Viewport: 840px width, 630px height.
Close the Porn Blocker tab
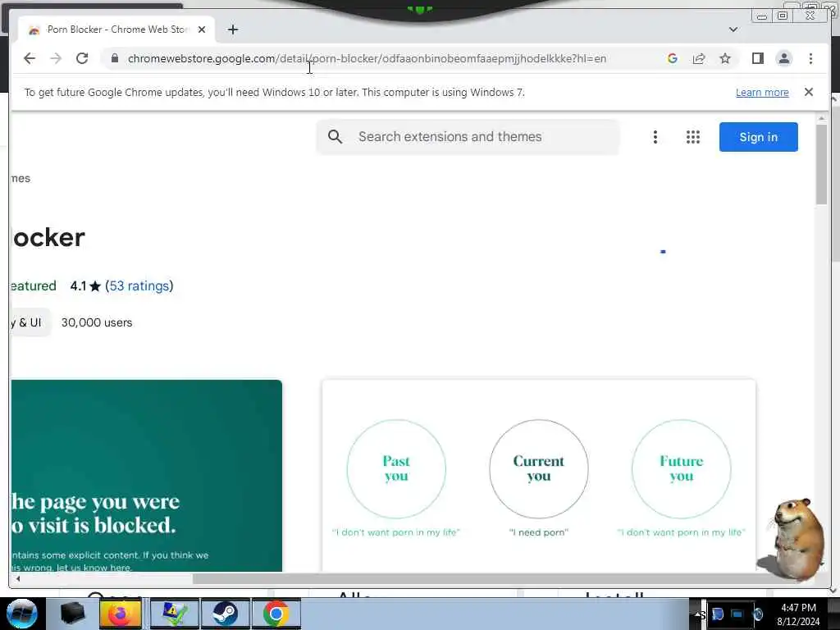pyautogui.click(x=202, y=30)
